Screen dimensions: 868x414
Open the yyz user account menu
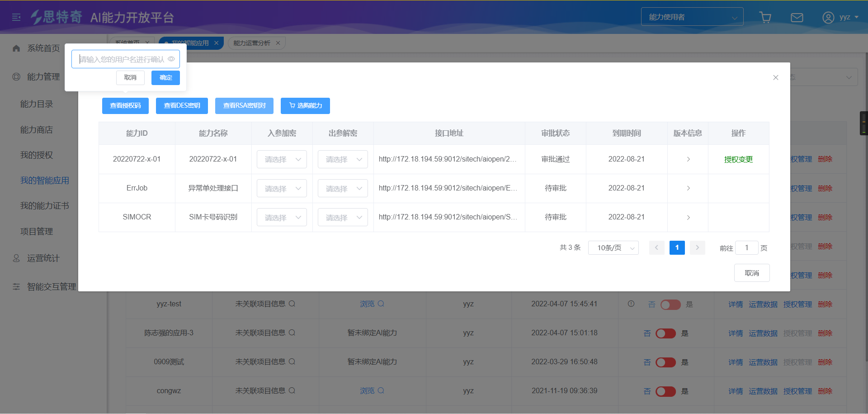(x=840, y=17)
